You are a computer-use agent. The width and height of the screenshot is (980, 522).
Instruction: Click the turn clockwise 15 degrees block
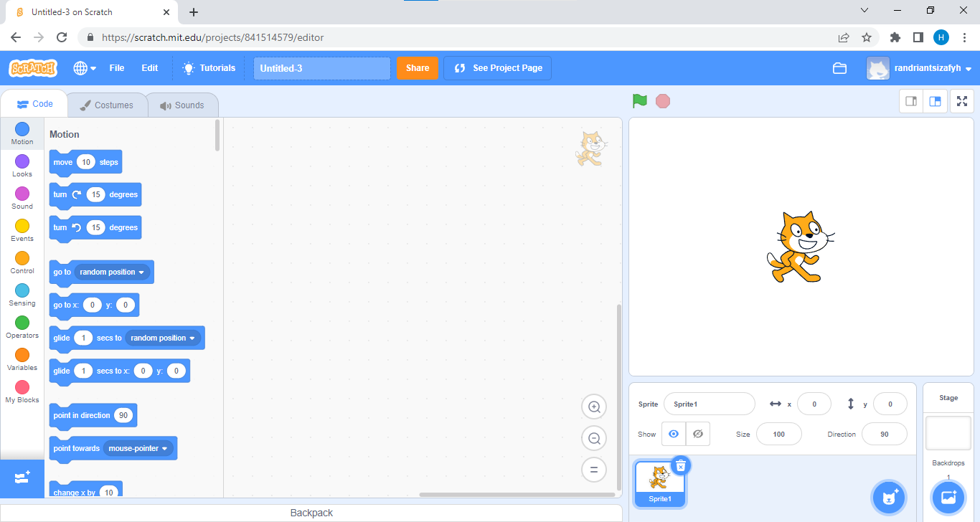click(95, 195)
